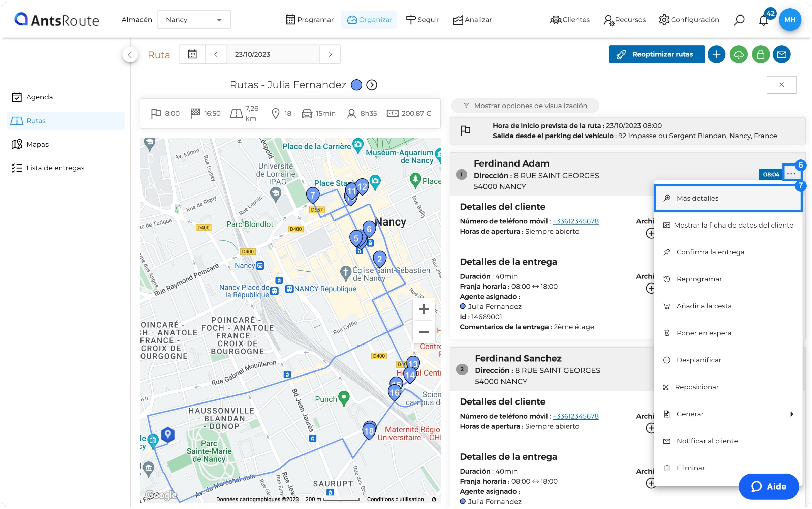The image size is (812, 509).
Task: Click the 23/10/2023 date field
Action: [x=273, y=54]
